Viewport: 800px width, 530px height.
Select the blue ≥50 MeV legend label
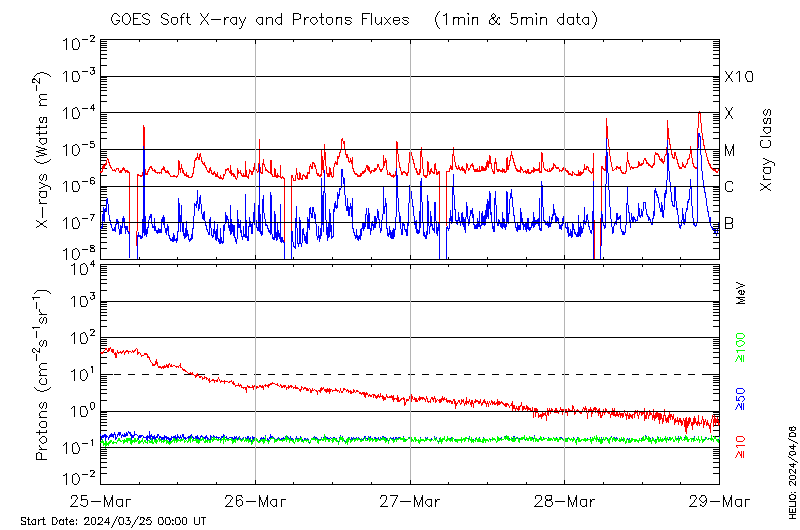(x=741, y=398)
